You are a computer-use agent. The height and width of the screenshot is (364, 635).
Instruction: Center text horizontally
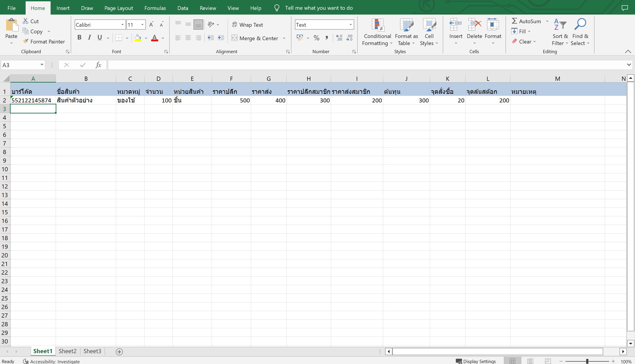tap(188, 38)
